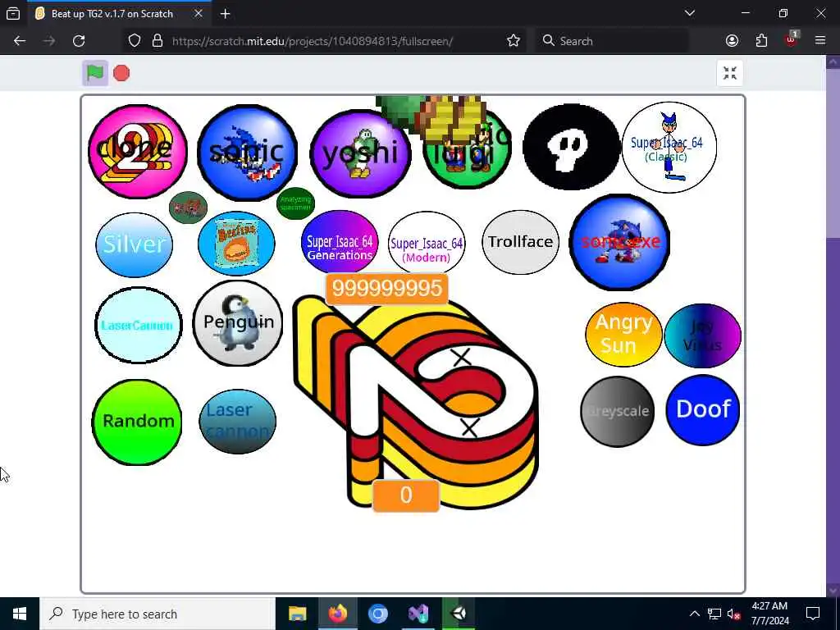Screen dimensions: 840x630
Task: Click the small dark red-green bubble
Action: (188, 208)
